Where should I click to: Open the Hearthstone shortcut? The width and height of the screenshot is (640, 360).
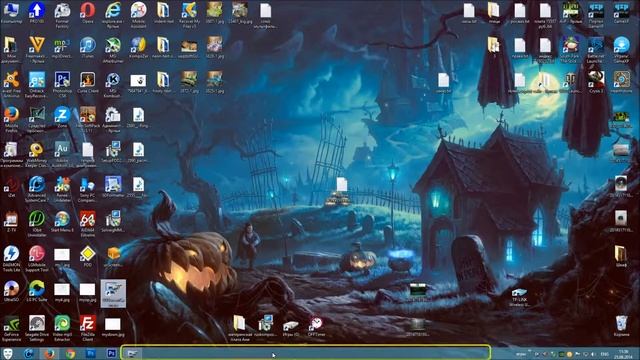[x=621, y=82]
